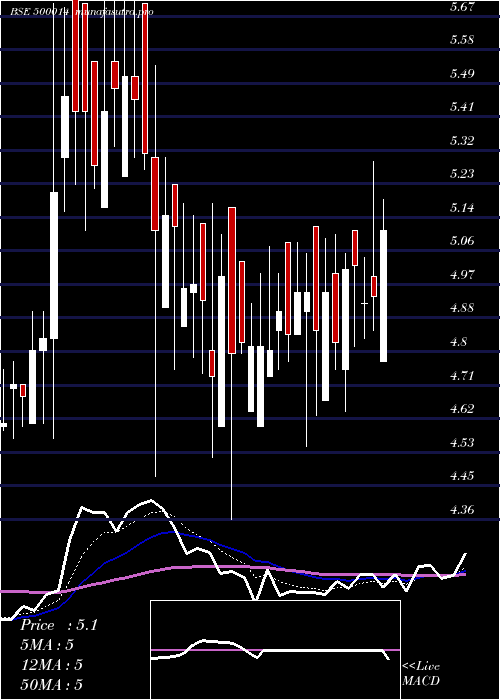
Task: Click the 'BSE 500014' chart title
Action: (41, 12)
